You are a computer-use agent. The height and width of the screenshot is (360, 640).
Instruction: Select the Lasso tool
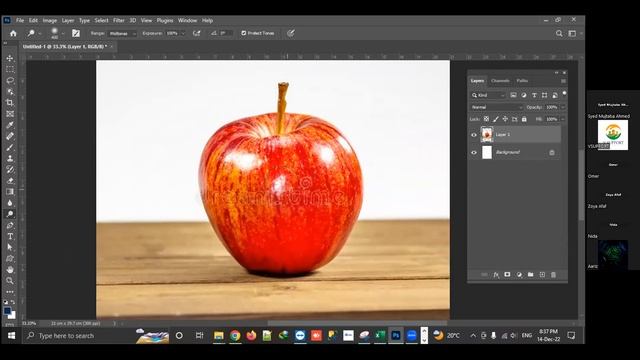(10, 80)
